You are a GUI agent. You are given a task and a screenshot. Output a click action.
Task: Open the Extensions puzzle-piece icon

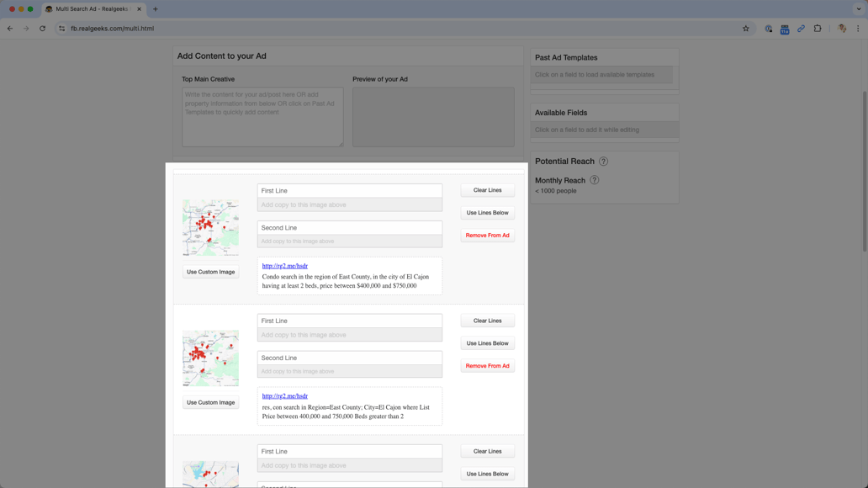tap(818, 28)
